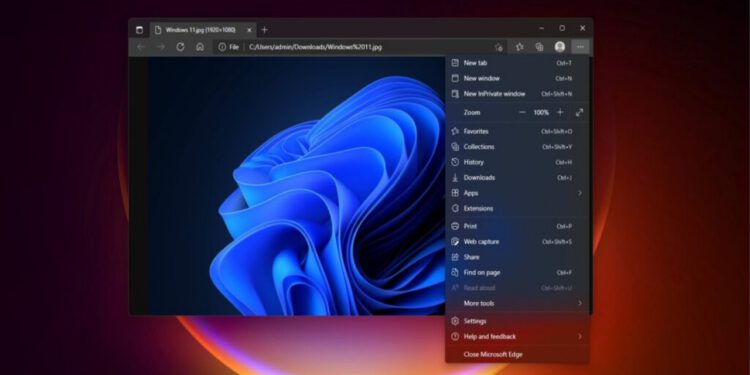Choose Close Microsoft Edge
The image size is (750, 375).
(x=517, y=354)
